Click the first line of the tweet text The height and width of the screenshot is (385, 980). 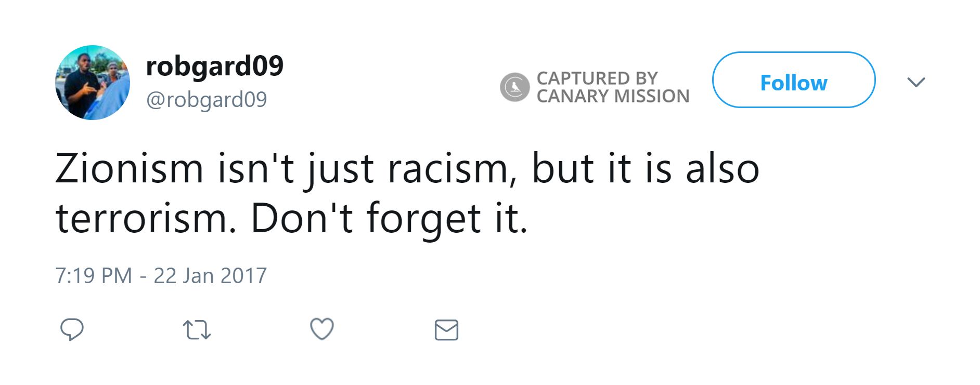pos(407,169)
